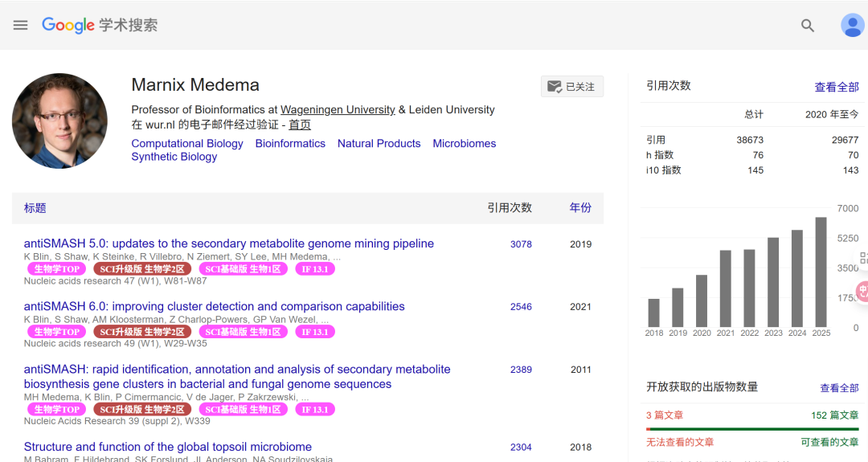Click IF 13.1 badge under antiSMASH 5.0
868x462 pixels.
[314, 269]
